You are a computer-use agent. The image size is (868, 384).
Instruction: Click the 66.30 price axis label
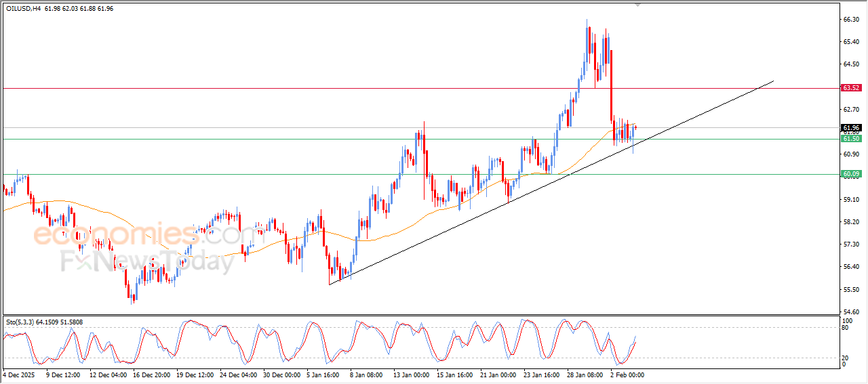pos(851,20)
